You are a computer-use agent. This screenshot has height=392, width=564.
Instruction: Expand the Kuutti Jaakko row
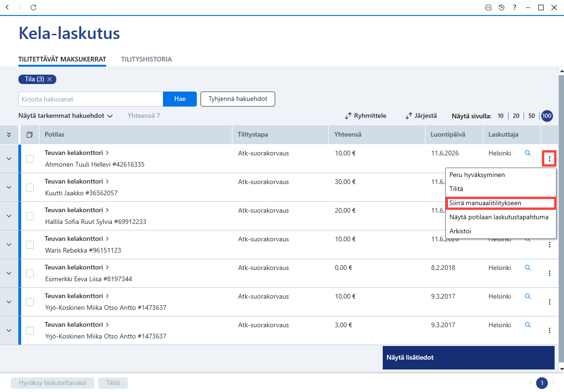tap(9, 187)
